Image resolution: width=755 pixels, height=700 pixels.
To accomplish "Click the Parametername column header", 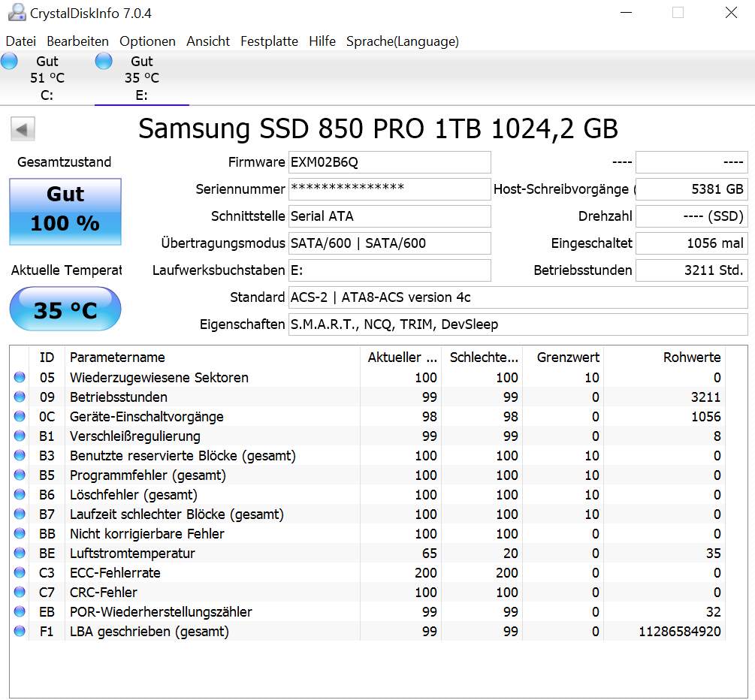I will [213, 358].
